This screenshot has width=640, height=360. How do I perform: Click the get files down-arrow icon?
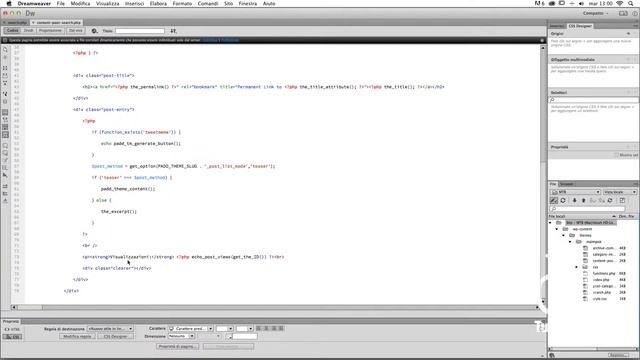click(x=574, y=200)
